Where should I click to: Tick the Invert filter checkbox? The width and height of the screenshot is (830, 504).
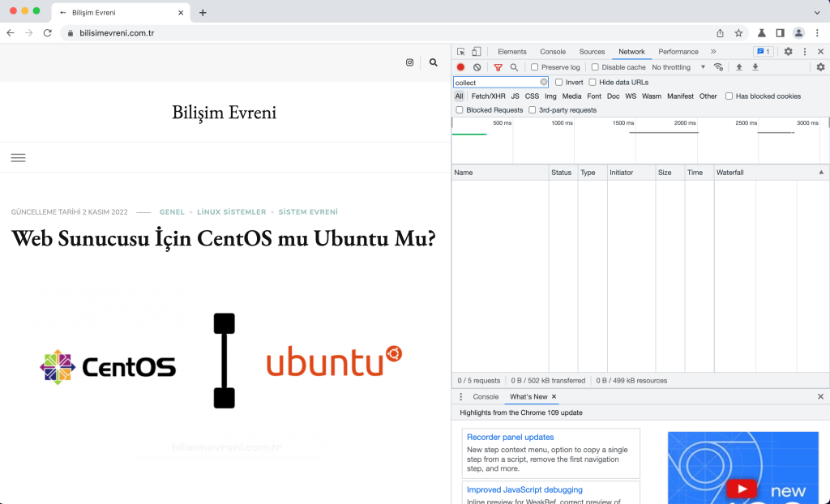pos(559,83)
